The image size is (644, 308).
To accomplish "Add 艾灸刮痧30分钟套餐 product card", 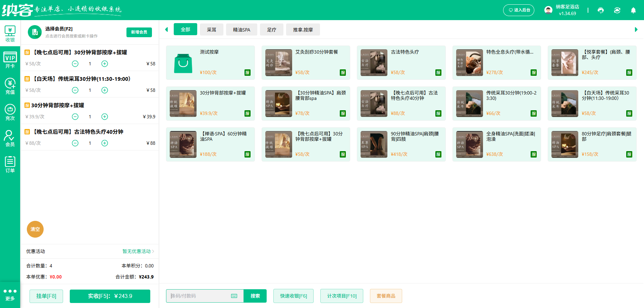I will (306, 63).
